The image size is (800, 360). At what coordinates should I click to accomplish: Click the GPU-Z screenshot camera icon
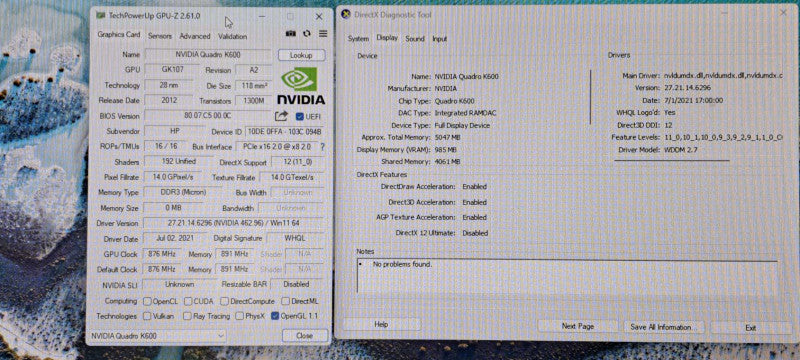[290, 34]
